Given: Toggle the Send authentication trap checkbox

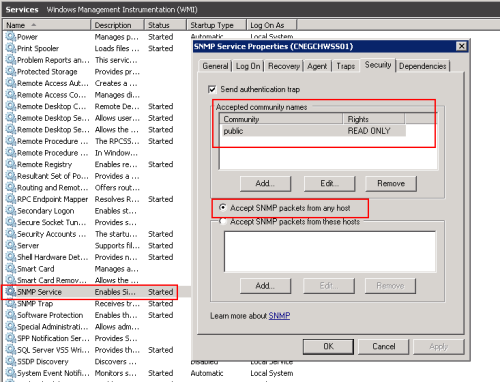Looking at the screenshot, I should pos(212,89).
